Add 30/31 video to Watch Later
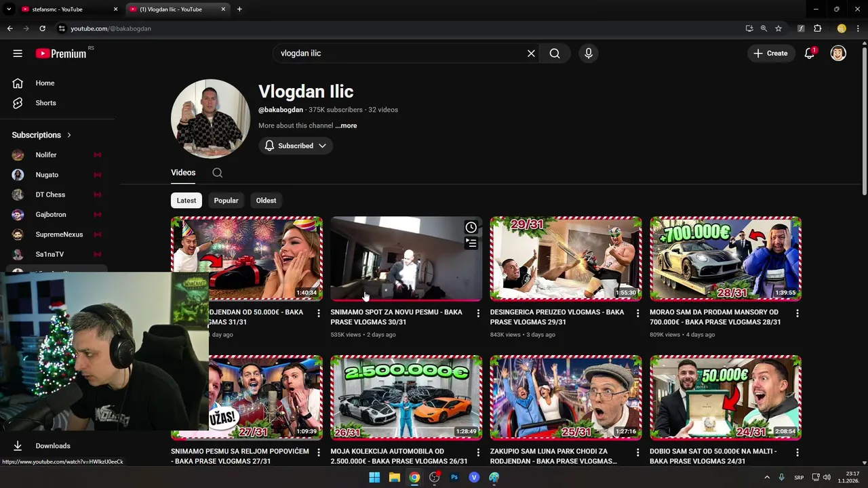 tap(471, 228)
